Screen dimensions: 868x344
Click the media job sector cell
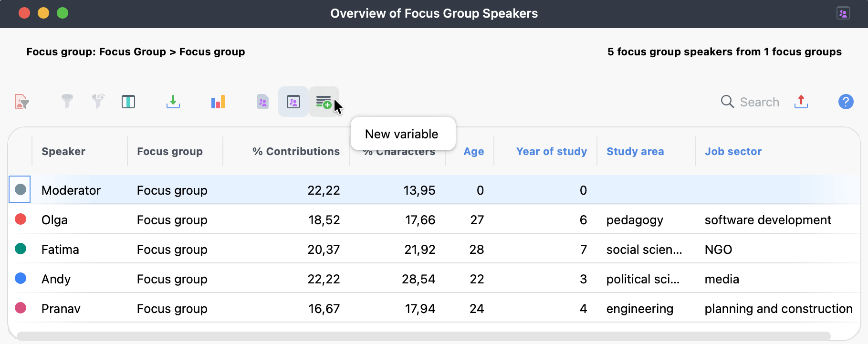coord(722,279)
